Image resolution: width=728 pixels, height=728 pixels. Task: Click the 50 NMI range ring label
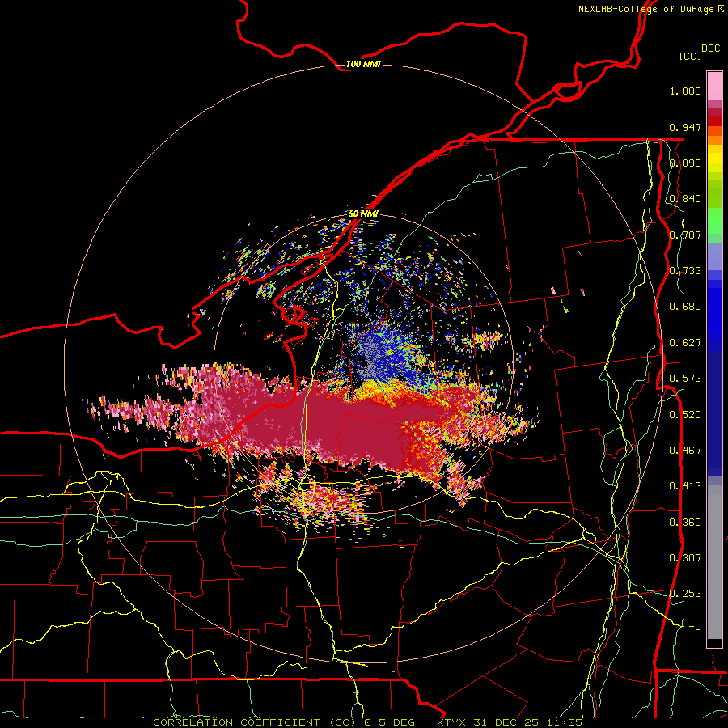click(363, 214)
